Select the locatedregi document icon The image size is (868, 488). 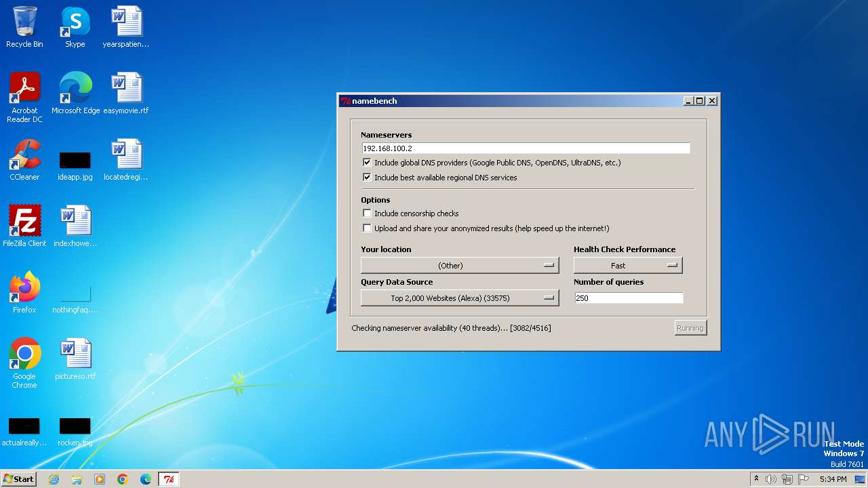[x=126, y=160]
